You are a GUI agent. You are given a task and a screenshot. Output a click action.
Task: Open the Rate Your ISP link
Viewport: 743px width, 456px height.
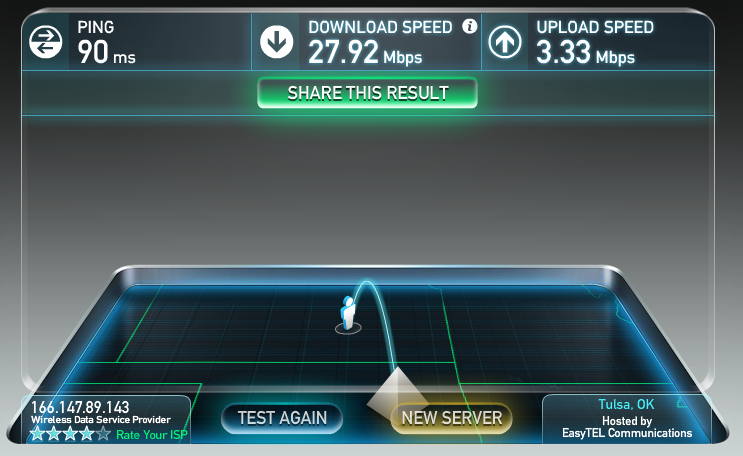tap(152, 435)
